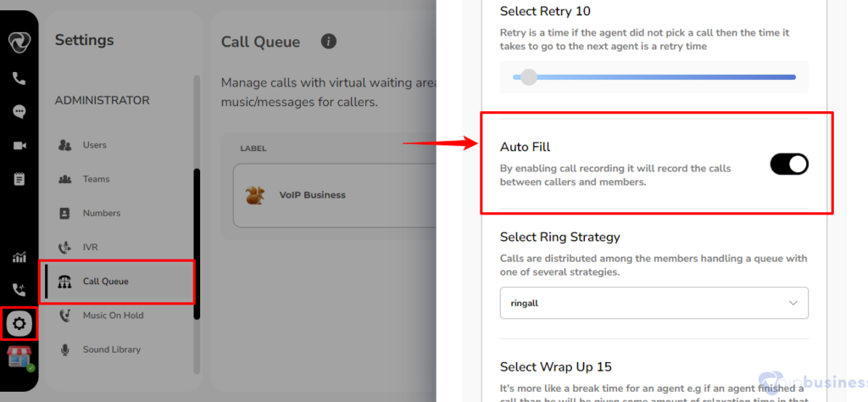Screen dimensions: 868x402
Task: Click the settings gear icon
Action: tap(19, 323)
